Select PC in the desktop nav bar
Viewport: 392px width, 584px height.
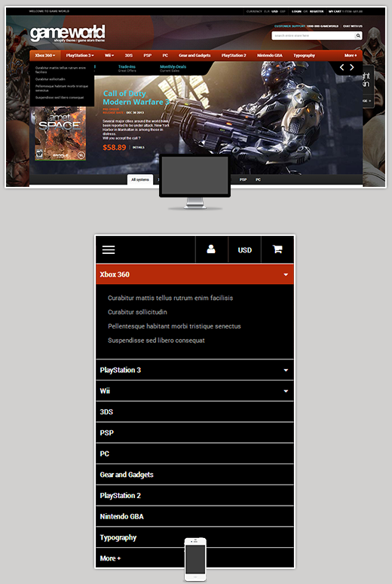(x=165, y=56)
